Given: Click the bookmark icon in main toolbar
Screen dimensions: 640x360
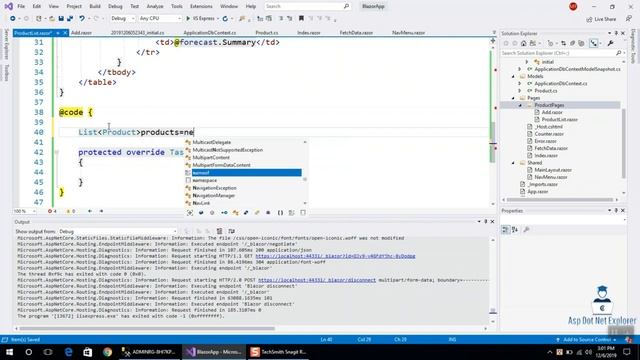Looking at the screenshot, I should (x=301, y=18).
